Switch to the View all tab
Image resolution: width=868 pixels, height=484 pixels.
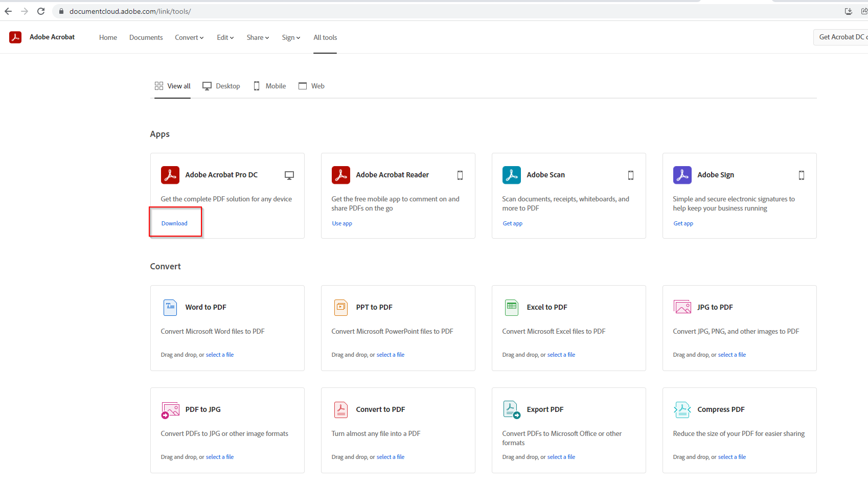coord(173,86)
